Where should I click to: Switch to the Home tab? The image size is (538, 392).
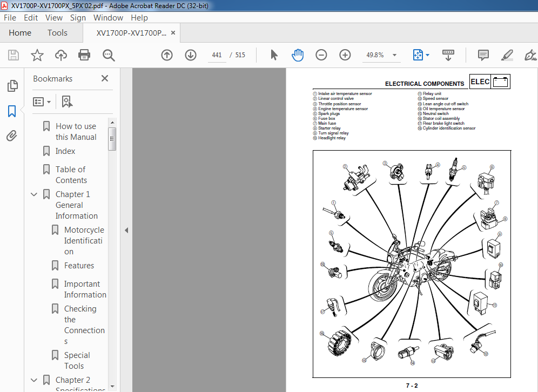pyautogui.click(x=20, y=33)
